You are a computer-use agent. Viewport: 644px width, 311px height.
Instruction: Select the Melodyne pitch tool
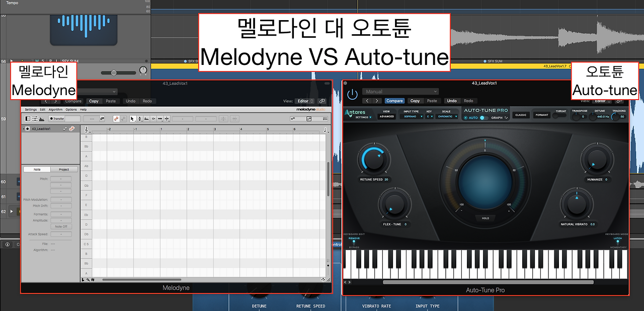(139, 119)
